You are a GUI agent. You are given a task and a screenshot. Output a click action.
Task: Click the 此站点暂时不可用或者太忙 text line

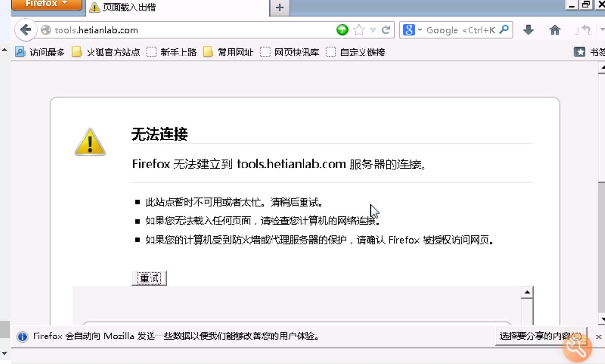coord(234,202)
